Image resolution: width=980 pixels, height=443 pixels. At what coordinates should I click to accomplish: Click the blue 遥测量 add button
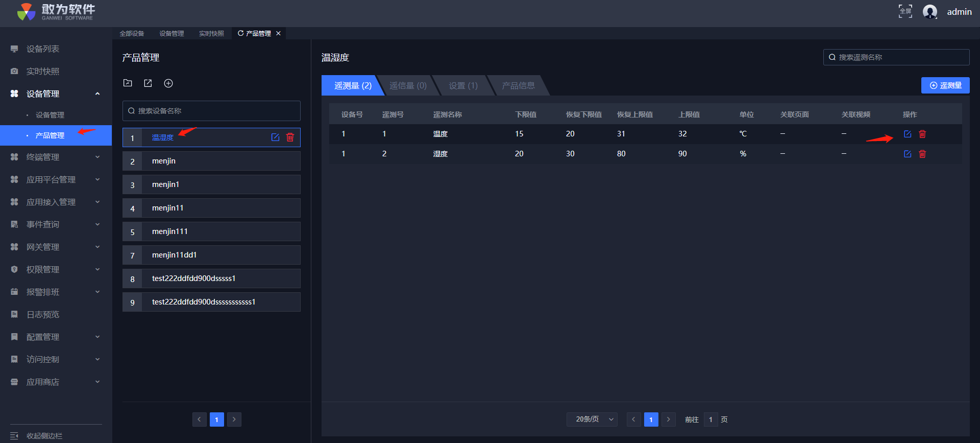[x=945, y=85]
